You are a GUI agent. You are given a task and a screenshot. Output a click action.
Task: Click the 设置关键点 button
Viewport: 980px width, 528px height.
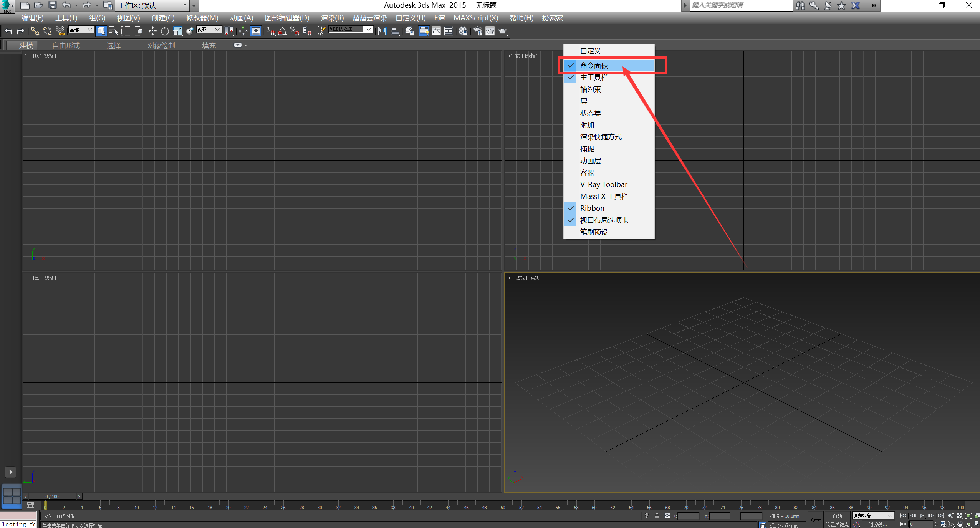(837, 524)
